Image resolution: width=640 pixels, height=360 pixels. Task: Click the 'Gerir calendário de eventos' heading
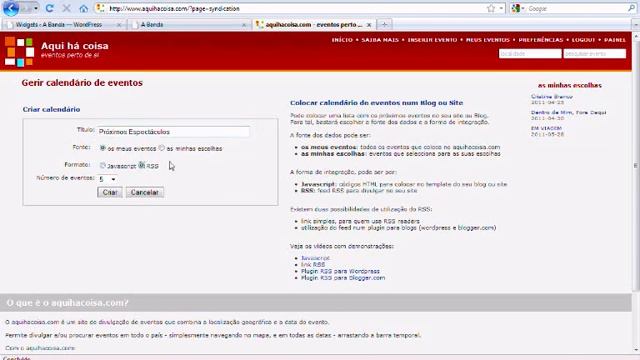point(82,83)
